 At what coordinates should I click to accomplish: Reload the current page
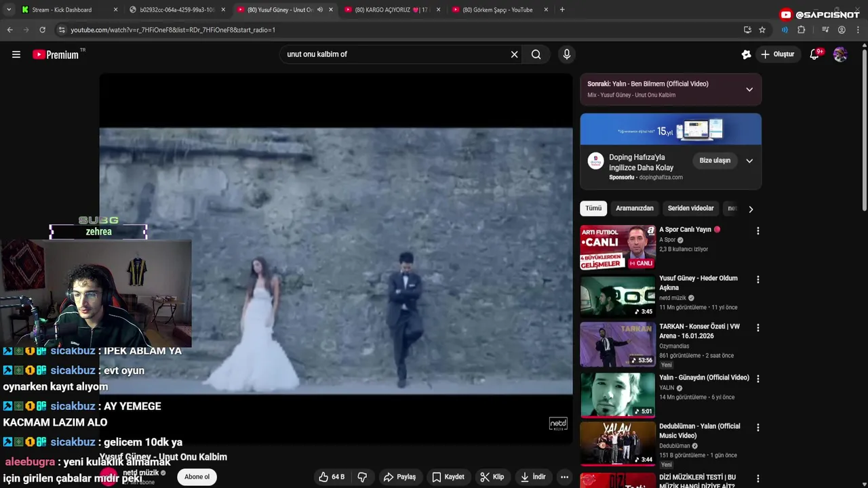click(x=42, y=30)
